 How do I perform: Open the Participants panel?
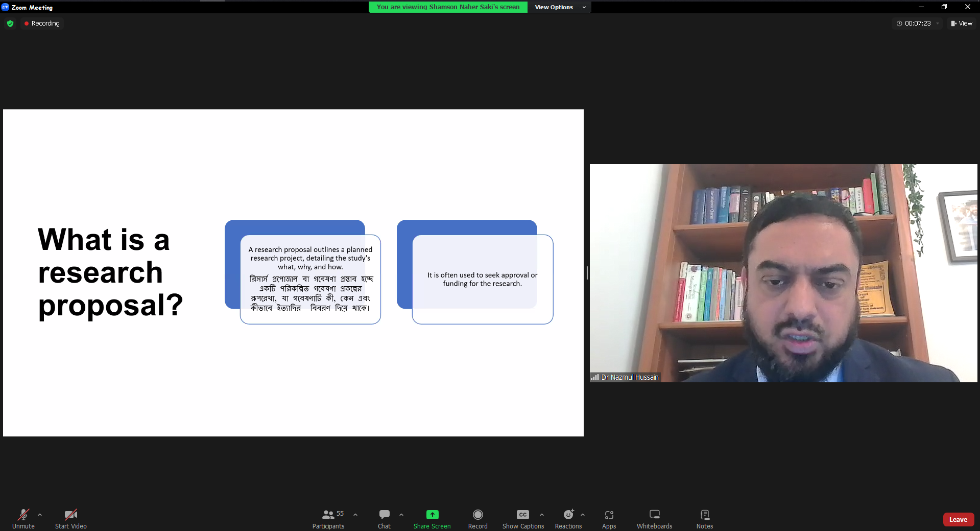tap(328, 518)
